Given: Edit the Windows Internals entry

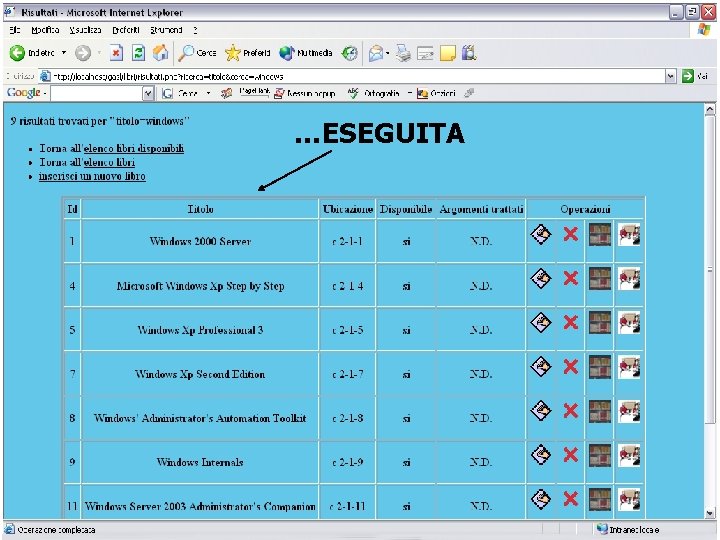Looking at the screenshot, I should click(541, 455).
